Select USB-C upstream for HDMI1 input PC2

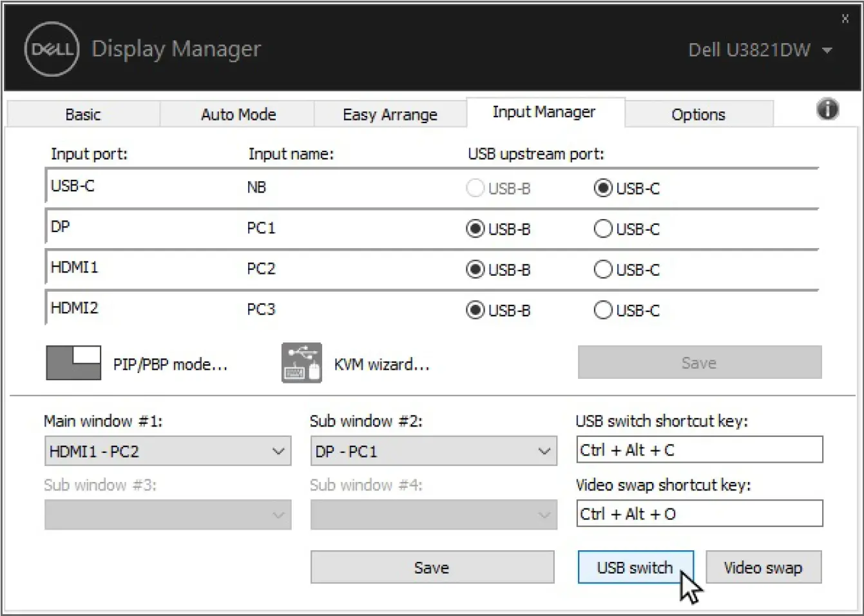[x=603, y=269]
